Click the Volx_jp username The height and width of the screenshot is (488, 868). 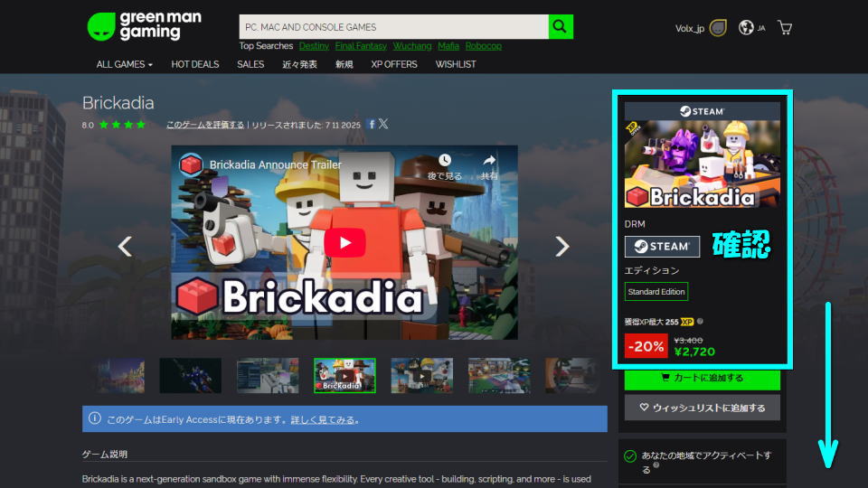click(x=689, y=28)
